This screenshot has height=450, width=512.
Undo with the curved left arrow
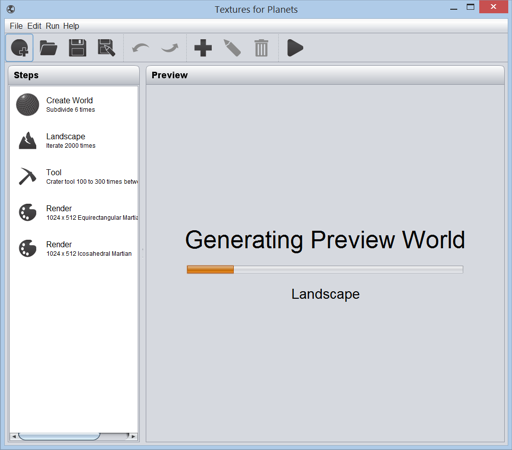point(140,48)
